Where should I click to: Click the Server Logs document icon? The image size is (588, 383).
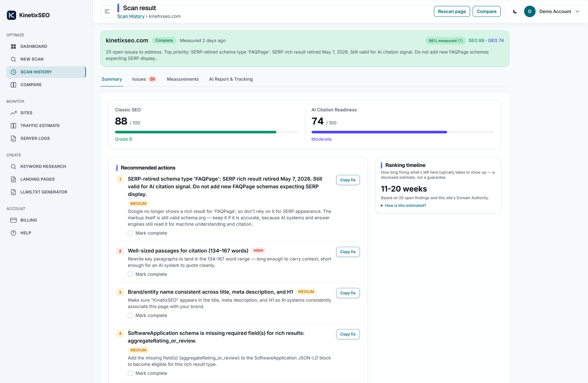[13, 138]
